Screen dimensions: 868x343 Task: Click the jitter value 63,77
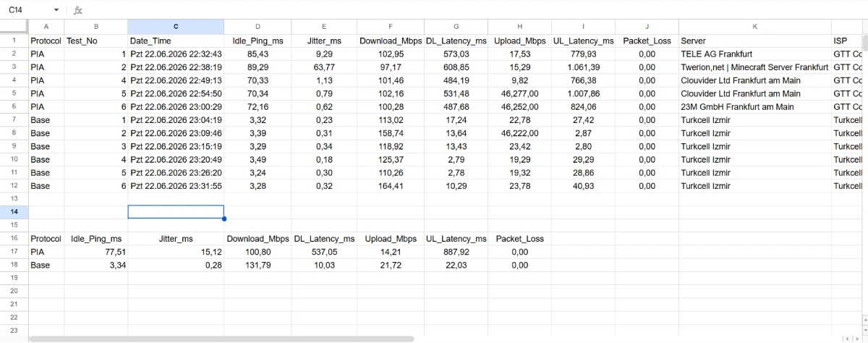click(325, 67)
